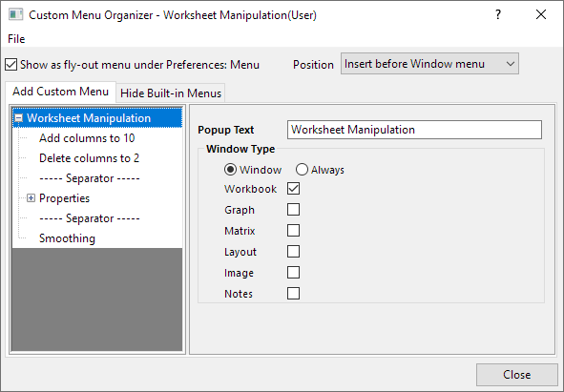
Task: Open the File menu
Action: [16, 39]
